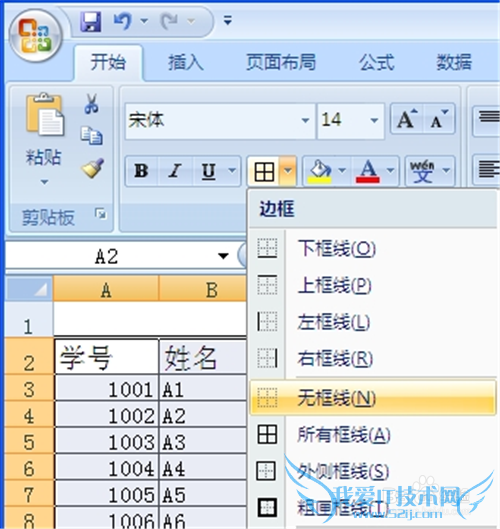
Task: Open font color palette arrow
Action: click(x=391, y=171)
